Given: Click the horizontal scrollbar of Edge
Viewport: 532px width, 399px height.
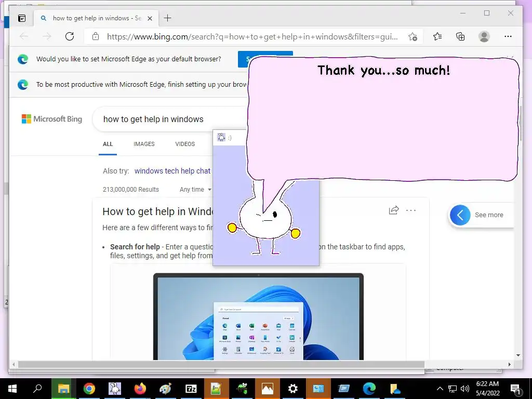Looking at the screenshot, I should pyautogui.click(x=221, y=364).
